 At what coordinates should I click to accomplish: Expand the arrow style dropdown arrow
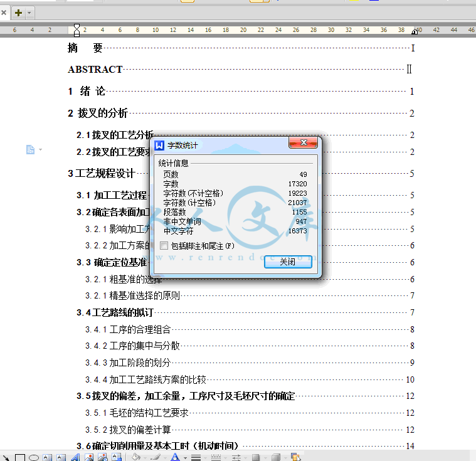246,458
